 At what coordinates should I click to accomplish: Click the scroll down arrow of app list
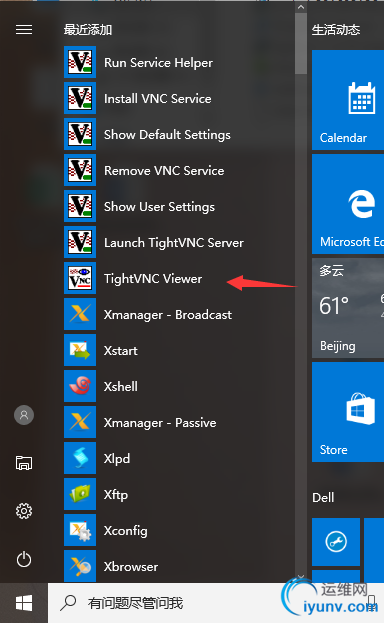(x=301, y=577)
